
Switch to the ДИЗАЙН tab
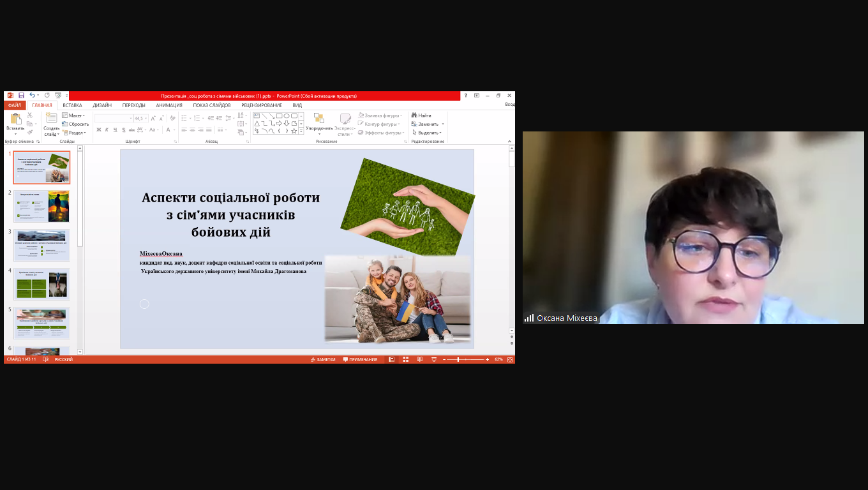pyautogui.click(x=102, y=105)
